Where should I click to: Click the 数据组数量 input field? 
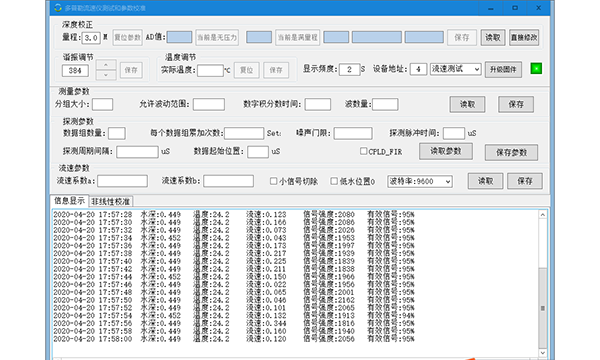pos(117,133)
